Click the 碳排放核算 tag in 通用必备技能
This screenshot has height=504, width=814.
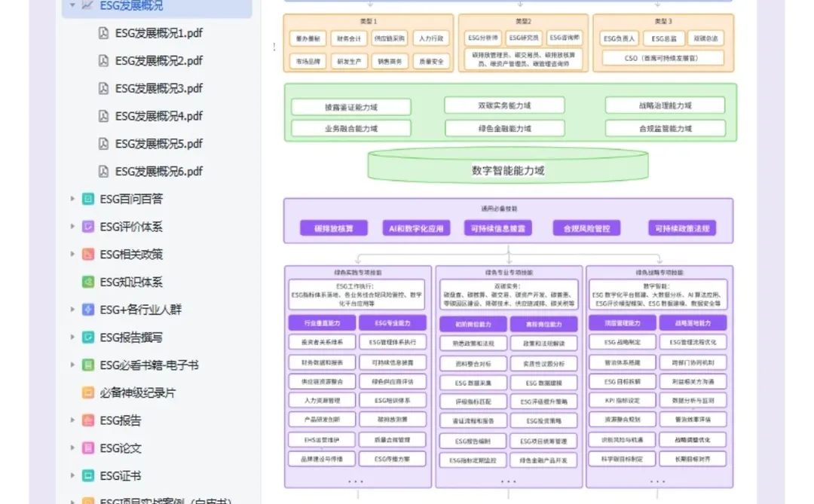pos(333,228)
